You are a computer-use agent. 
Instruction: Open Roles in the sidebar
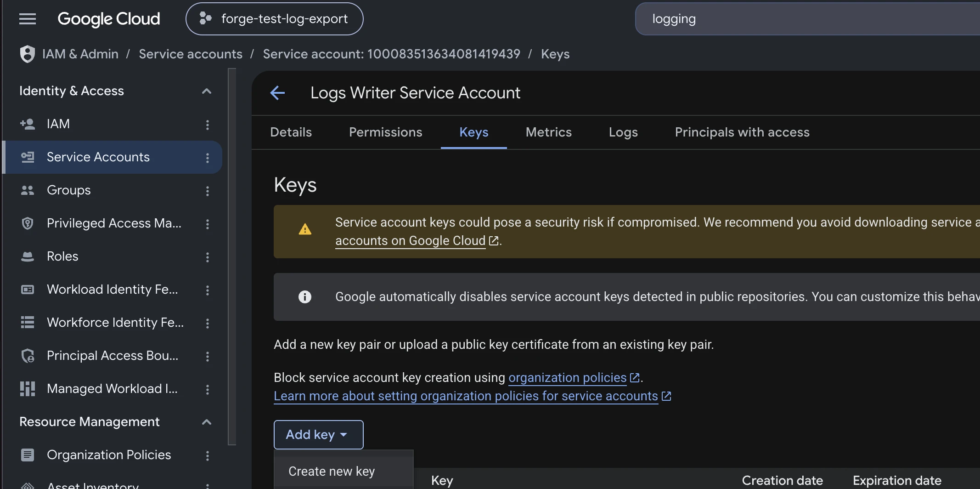coord(112,256)
